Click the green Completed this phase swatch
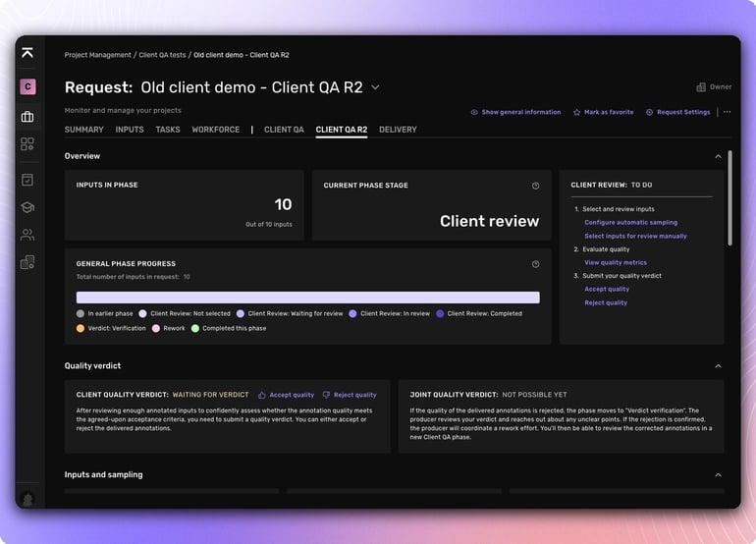The height and width of the screenshot is (544, 756). point(194,328)
